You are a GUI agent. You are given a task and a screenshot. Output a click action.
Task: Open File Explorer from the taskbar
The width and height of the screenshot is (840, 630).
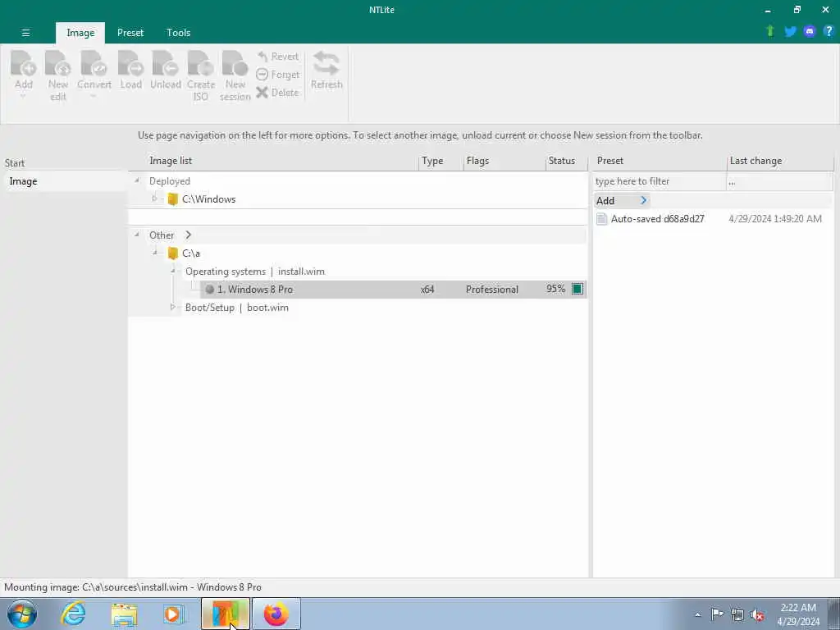coord(125,614)
